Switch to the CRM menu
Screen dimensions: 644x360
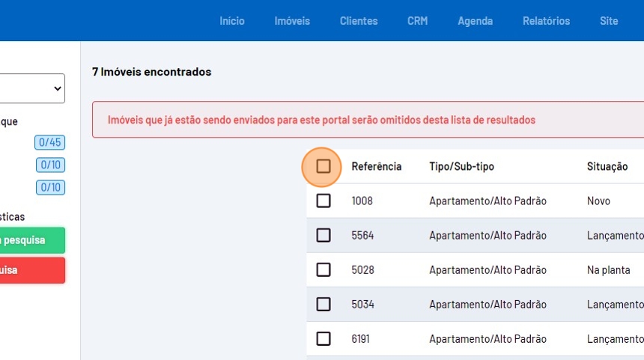pyautogui.click(x=418, y=21)
